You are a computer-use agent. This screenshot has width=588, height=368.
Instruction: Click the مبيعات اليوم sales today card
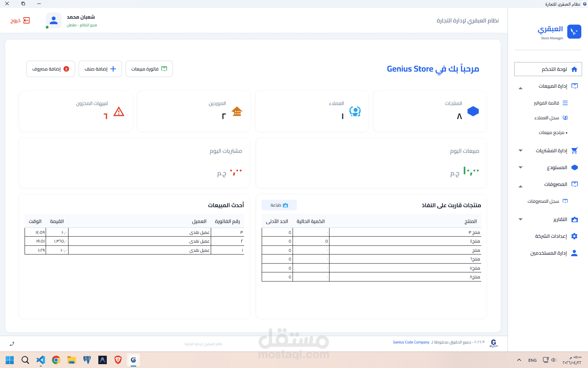(x=372, y=163)
